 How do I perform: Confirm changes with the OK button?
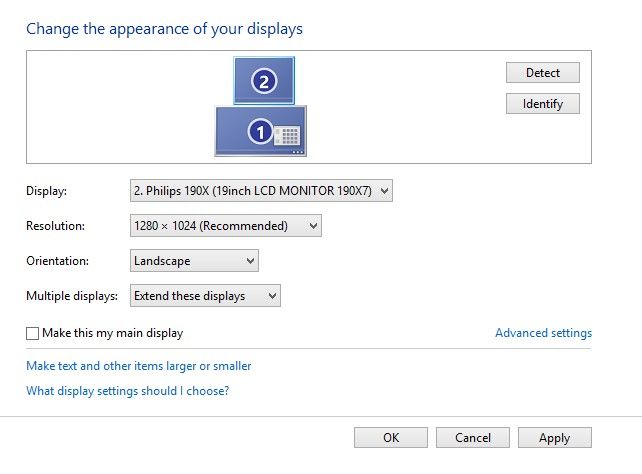[391, 438]
